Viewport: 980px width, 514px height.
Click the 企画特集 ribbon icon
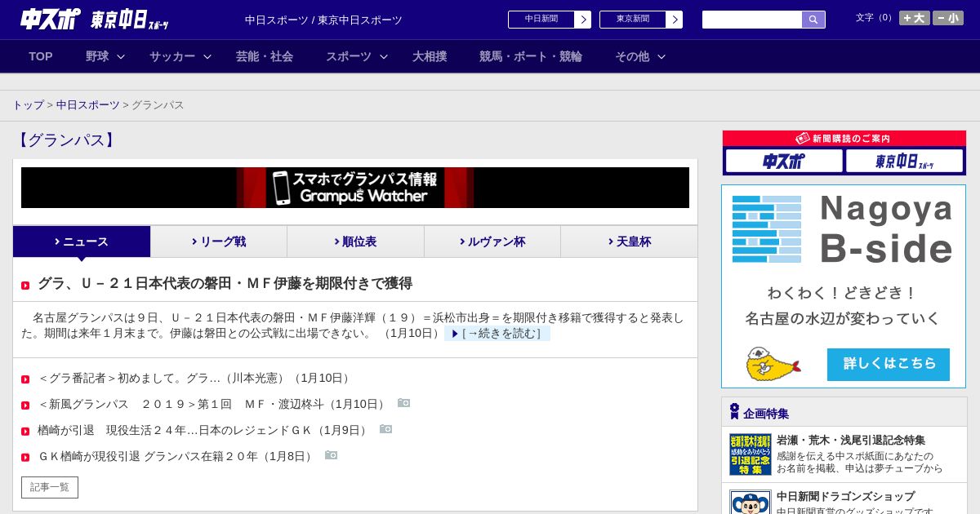(734, 411)
